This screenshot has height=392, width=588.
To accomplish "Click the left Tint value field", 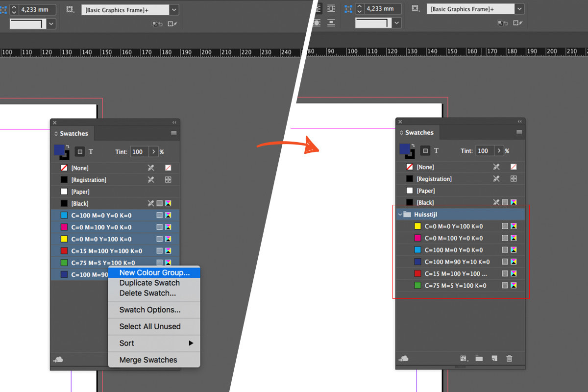I will (x=139, y=152).
